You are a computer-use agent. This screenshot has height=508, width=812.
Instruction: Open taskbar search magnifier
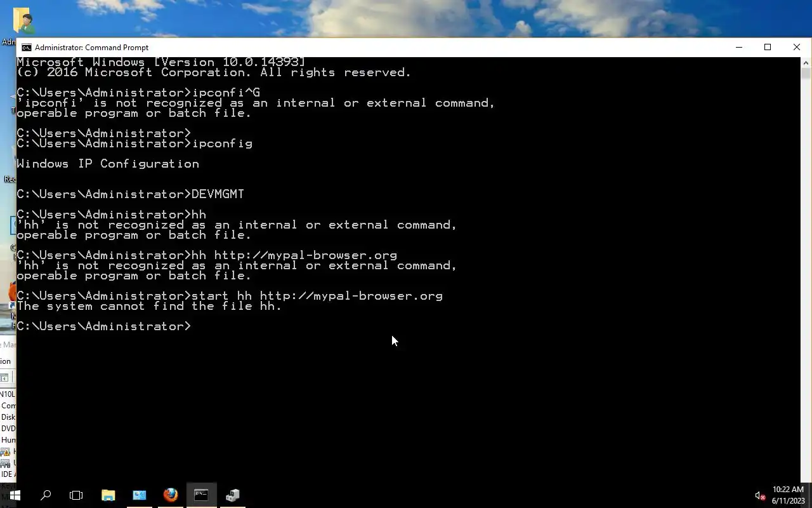point(46,495)
